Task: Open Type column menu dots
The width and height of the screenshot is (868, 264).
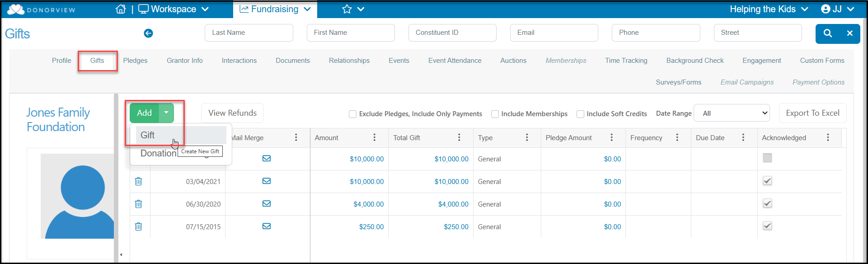Action: [x=527, y=137]
